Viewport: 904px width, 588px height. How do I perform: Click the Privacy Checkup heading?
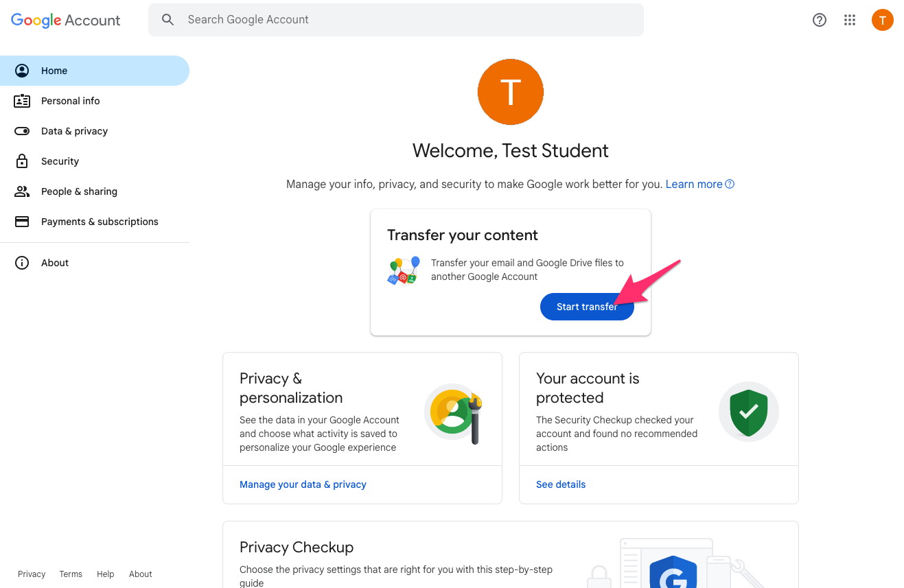pos(297,548)
